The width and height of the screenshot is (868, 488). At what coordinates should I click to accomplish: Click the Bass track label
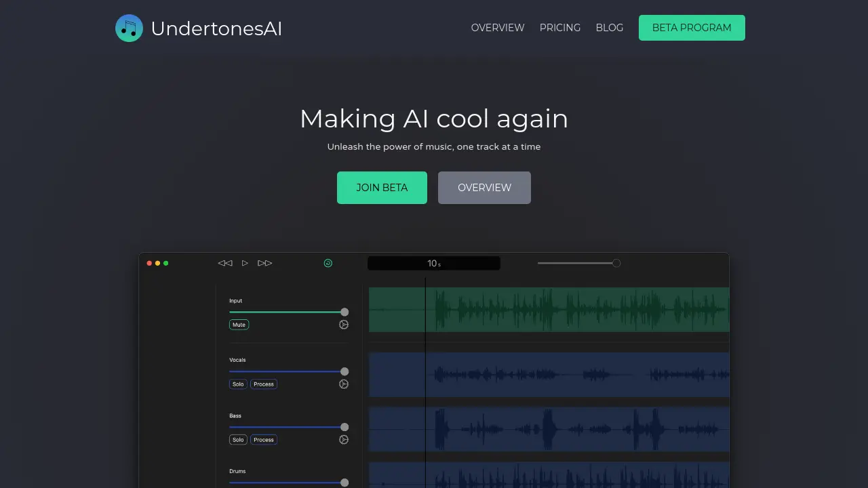click(235, 415)
